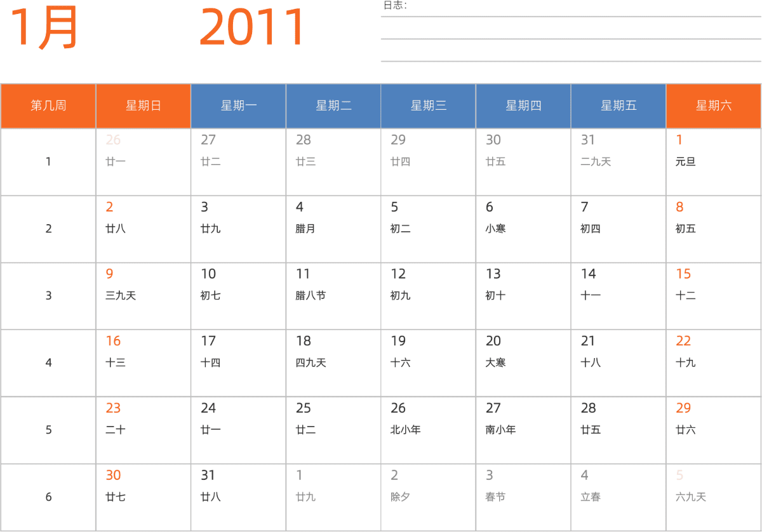Viewport: 762px width, 532px height.
Task: Select date number 25
Action: (x=303, y=408)
